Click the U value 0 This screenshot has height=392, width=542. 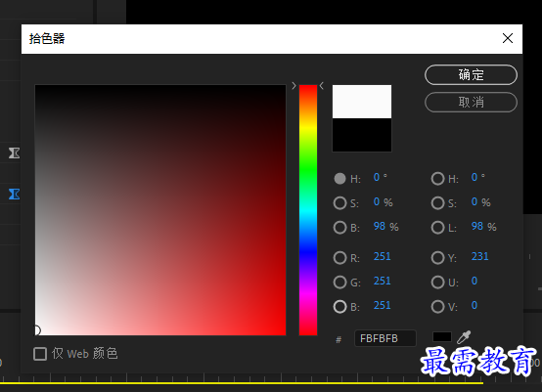pos(474,282)
